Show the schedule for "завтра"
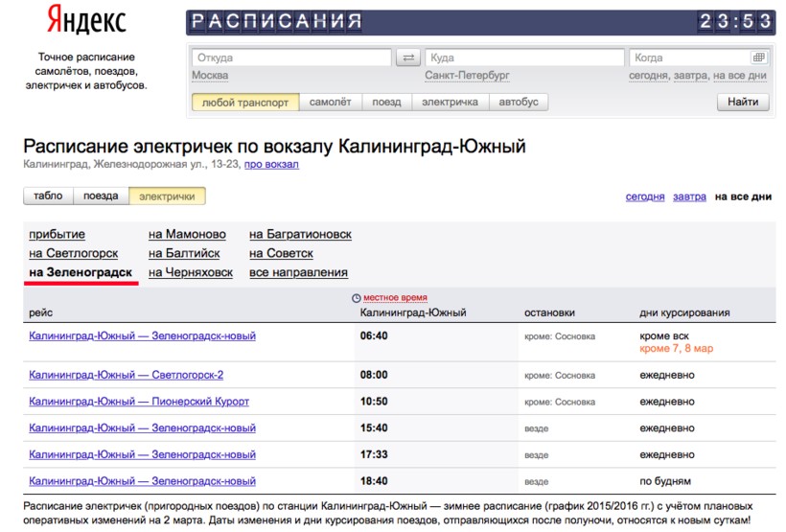The width and height of the screenshot is (786, 532). pyautogui.click(x=689, y=197)
